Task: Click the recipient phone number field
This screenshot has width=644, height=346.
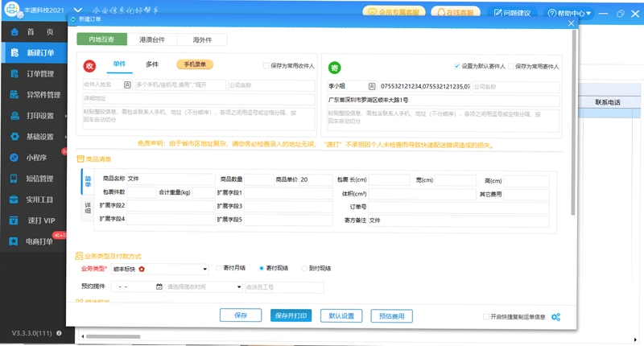Action: (x=180, y=85)
